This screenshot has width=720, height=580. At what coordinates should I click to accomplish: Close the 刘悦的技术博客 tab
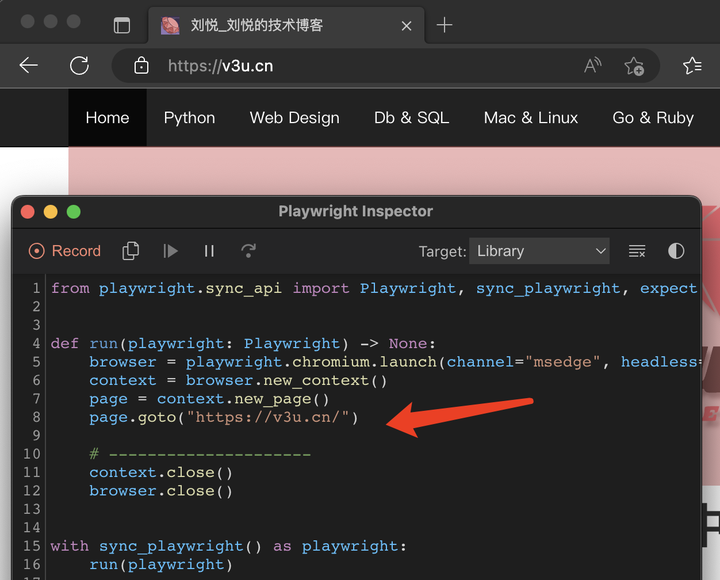click(x=407, y=25)
